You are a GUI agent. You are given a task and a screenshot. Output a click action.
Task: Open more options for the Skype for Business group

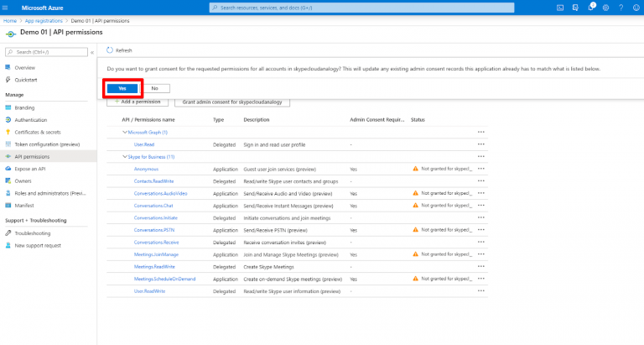click(481, 156)
